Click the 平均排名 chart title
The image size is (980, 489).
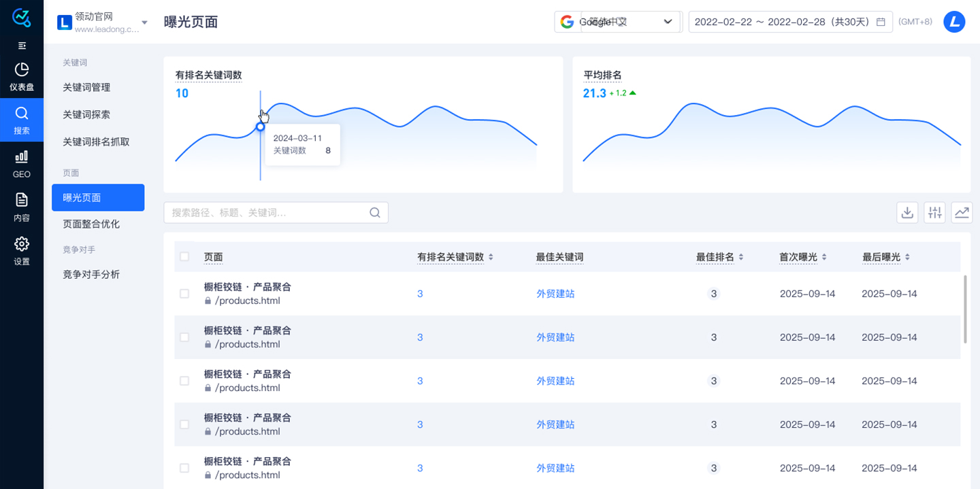[602, 75]
